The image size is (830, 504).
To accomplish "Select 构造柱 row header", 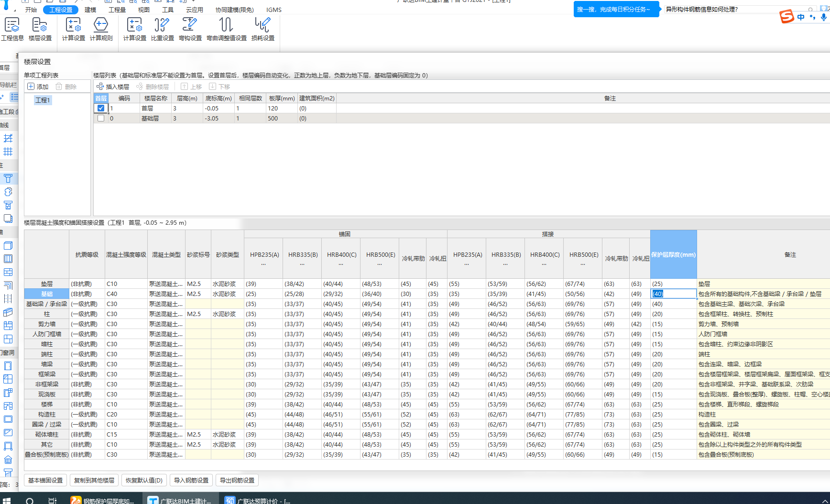I will tap(47, 414).
